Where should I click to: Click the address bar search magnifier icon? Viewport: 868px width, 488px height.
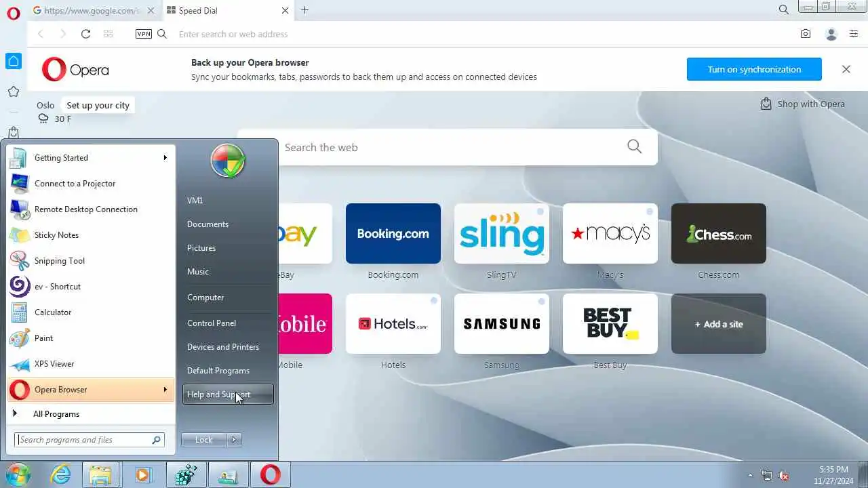[162, 34]
